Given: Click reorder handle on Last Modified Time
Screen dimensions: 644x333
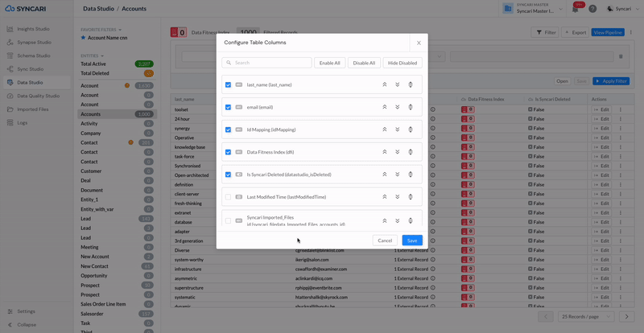Looking at the screenshot, I should [x=410, y=197].
